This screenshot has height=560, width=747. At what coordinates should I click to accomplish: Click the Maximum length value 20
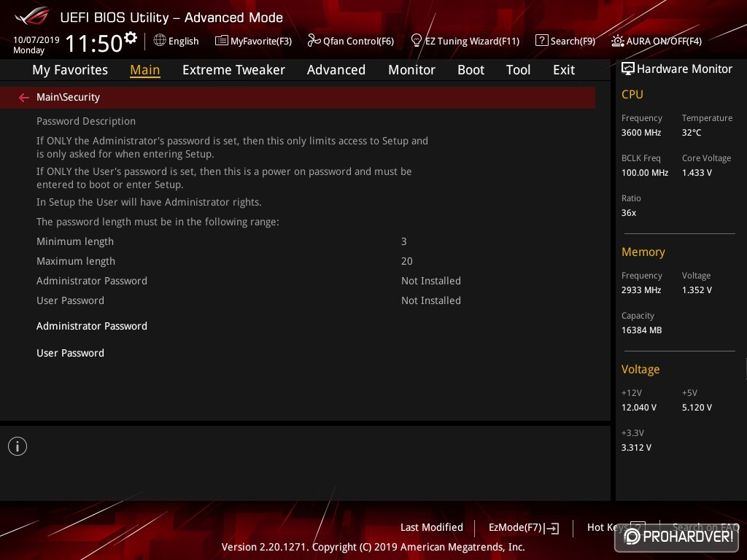(407, 261)
